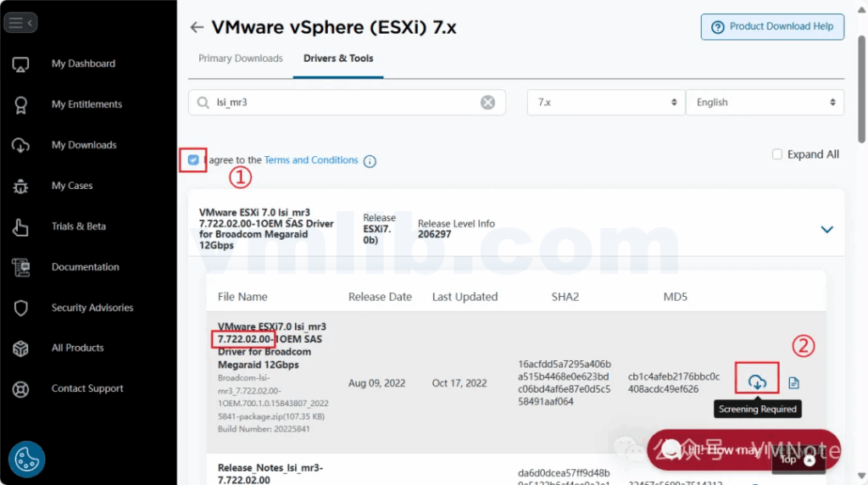Collapse the sidebar with the hamburger toggle

coord(20,23)
